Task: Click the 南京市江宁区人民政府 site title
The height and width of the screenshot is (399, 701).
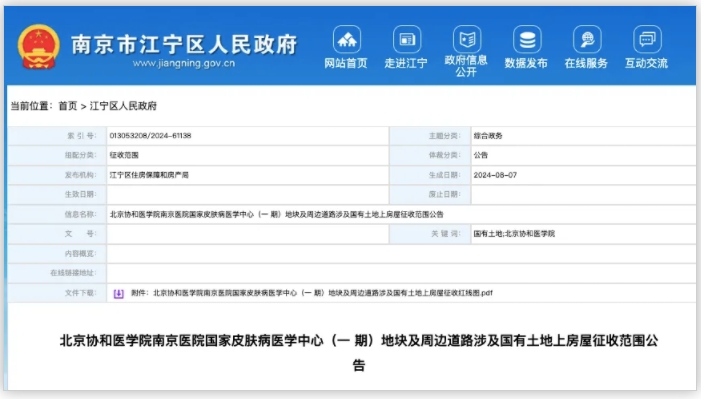Action: coord(185,44)
